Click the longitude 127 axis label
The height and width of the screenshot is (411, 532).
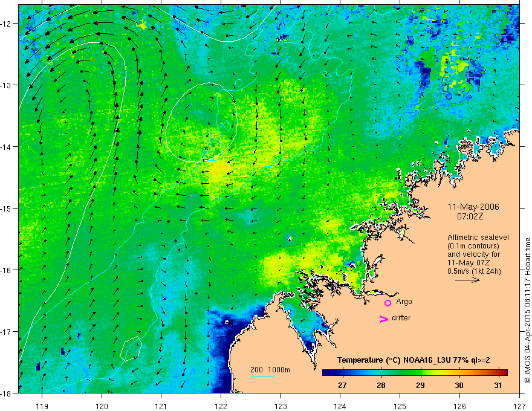click(519, 406)
